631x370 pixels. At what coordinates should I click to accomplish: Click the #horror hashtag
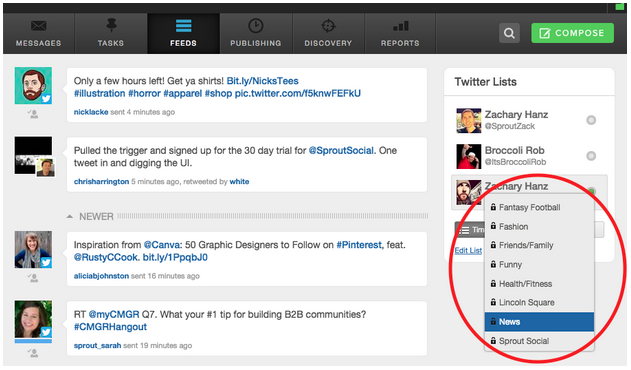pyautogui.click(x=144, y=93)
